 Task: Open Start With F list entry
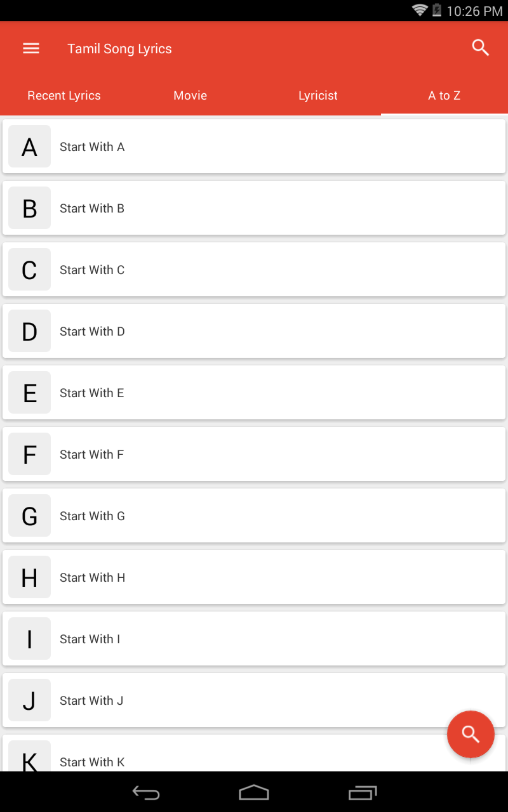click(x=254, y=455)
